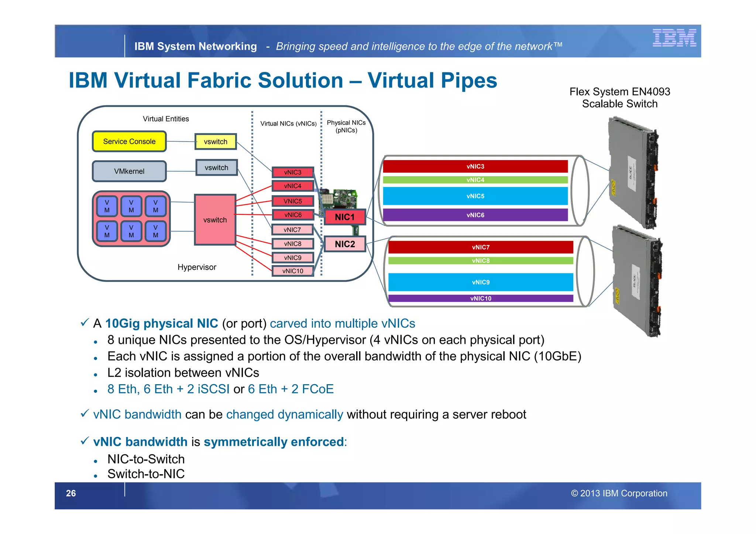Click the 'changed dynamically' highlighted text

[285, 414]
